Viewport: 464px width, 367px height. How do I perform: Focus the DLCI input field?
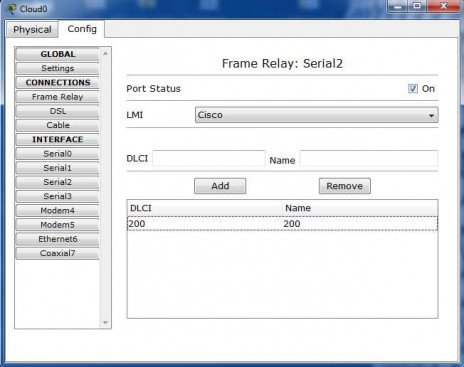pos(209,158)
